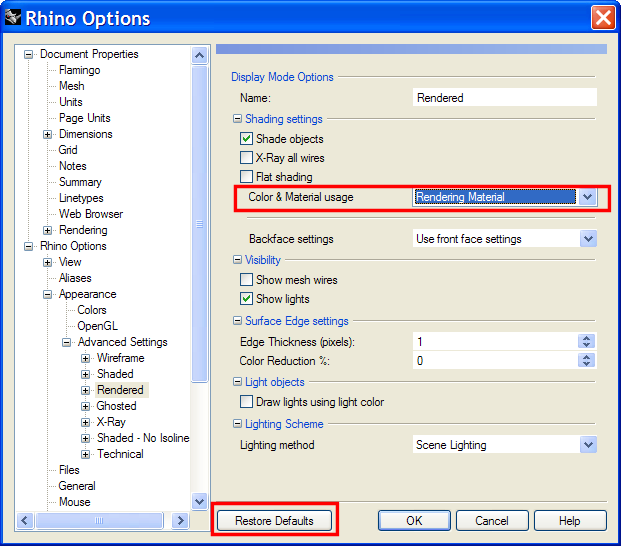This screenshot has width=621, height=546.
Task: Enable Draw lights using light color
Action: (247, 402)
